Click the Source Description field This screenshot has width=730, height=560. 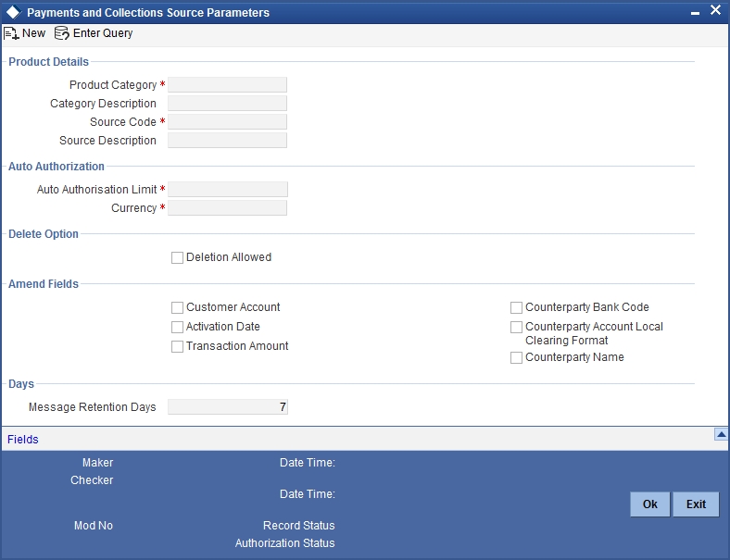point(227,141)
